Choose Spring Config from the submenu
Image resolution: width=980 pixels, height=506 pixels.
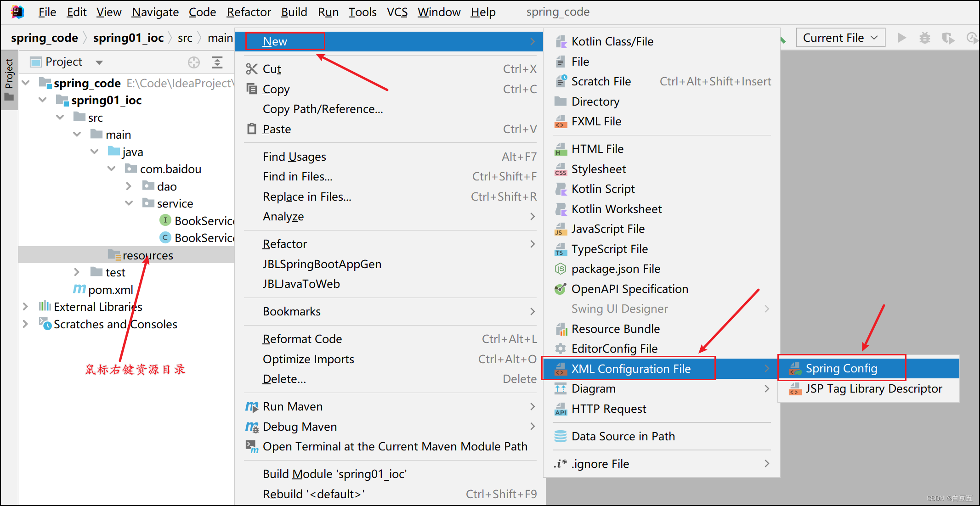coord(841,368)
